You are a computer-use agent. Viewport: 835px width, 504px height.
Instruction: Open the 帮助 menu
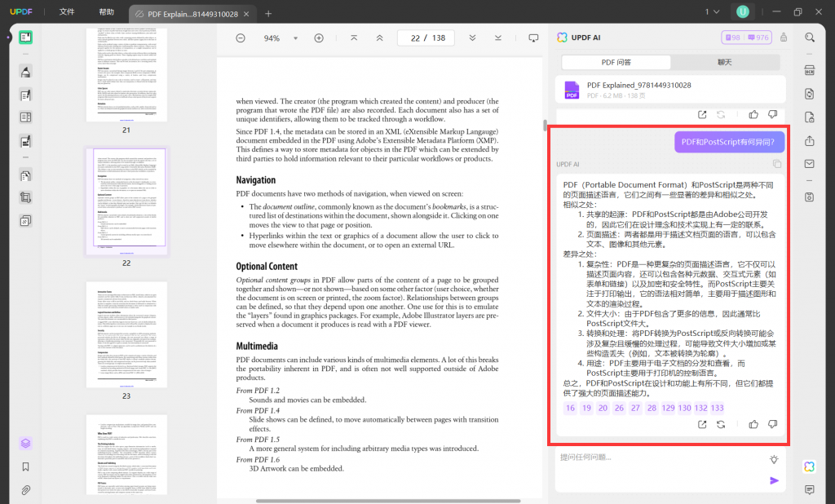pos(107,11)
